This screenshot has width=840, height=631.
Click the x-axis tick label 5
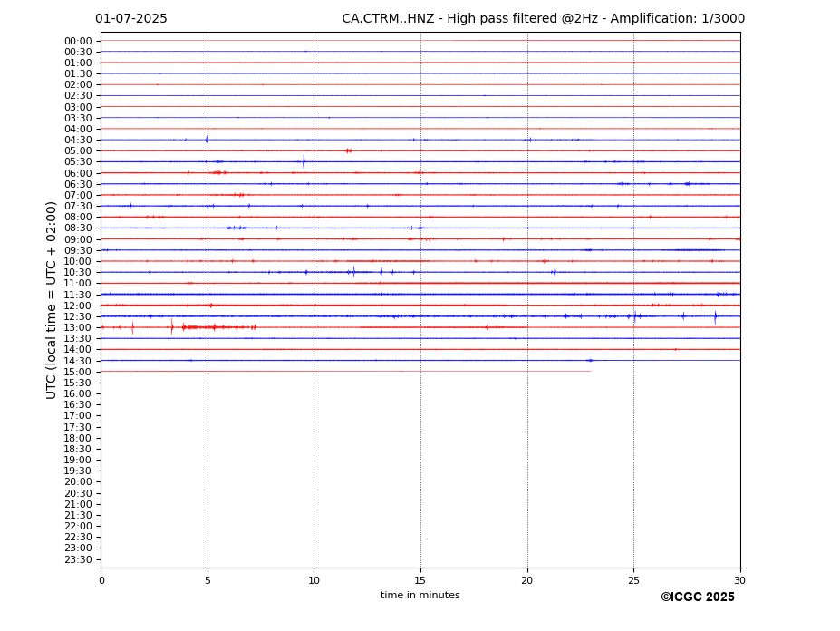click(x=208, y=580)
